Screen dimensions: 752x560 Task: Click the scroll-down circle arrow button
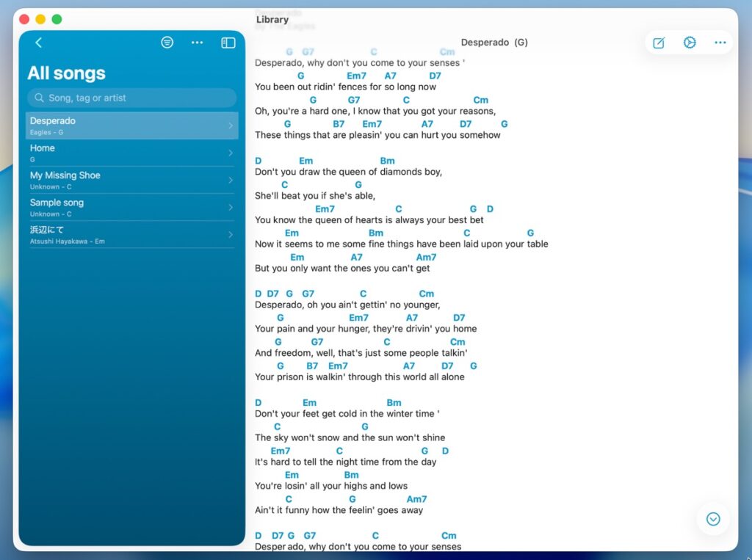(712, 519)
